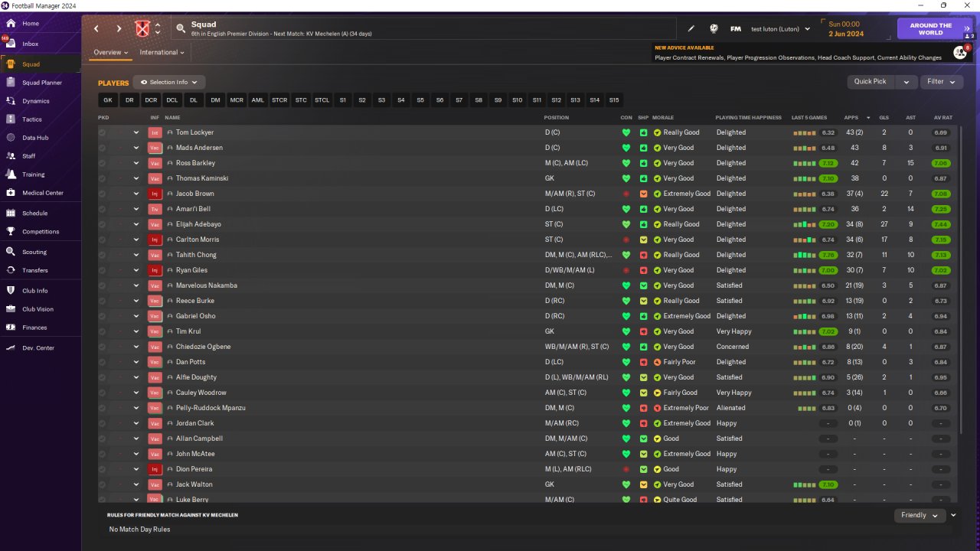Image resolution: width=980 pixels, height=551 pixels.
Task: Go back with the left navigation arrow
Action: coord(96,28)
